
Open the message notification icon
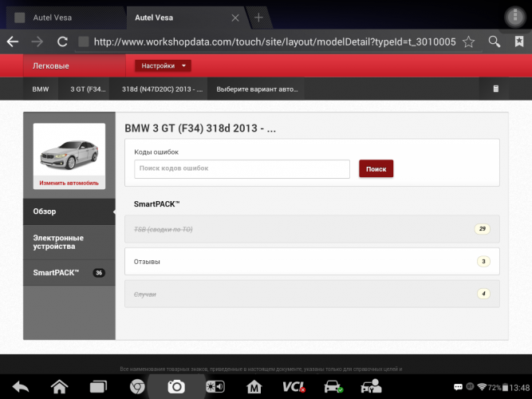[x=458, y=387]
